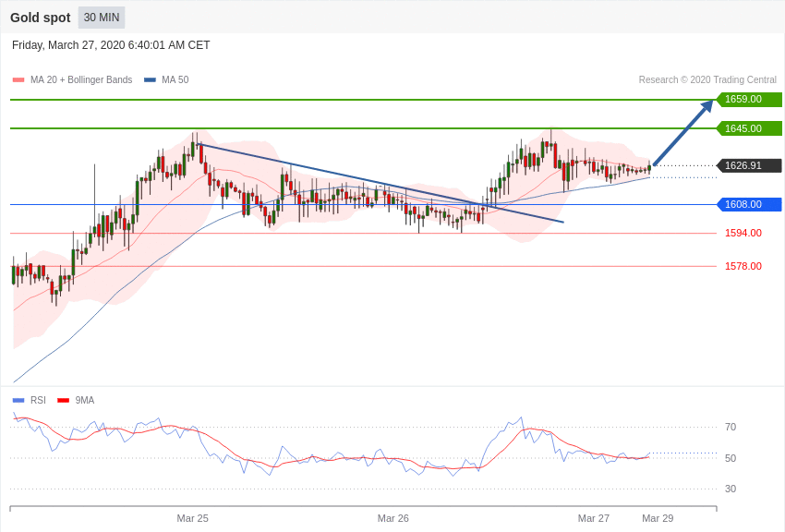Click the RSI legend label
Viewport: 785px width, 532px height.
point(38,400)
